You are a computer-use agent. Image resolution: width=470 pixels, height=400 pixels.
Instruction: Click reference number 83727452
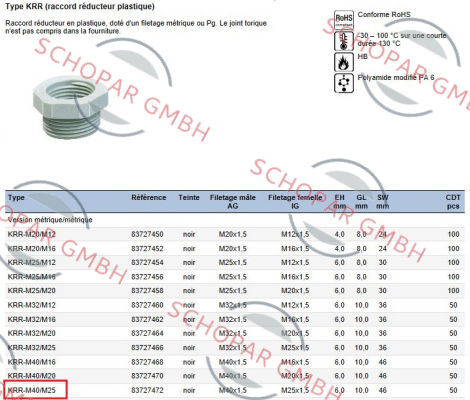tap(147, 249)
